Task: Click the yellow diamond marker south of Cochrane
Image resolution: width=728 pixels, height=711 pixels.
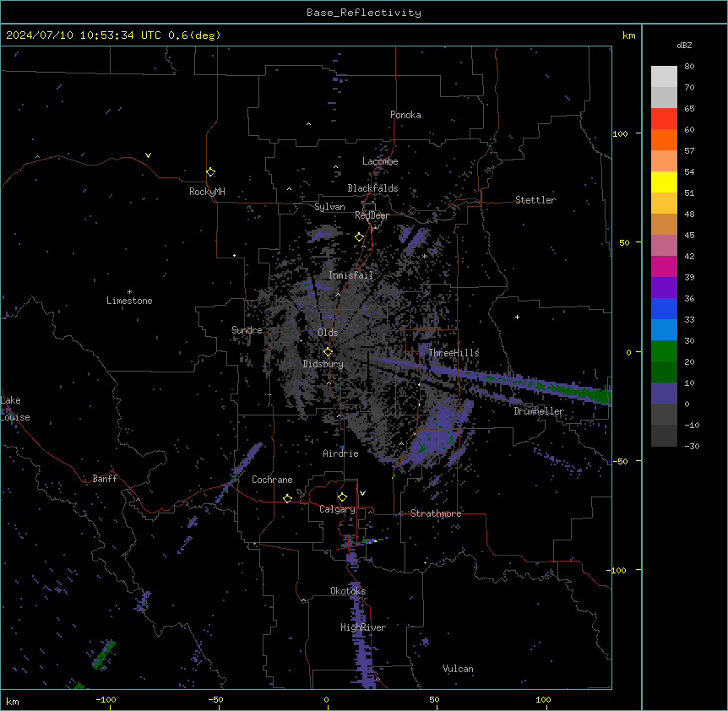Action: coord(288,498)
